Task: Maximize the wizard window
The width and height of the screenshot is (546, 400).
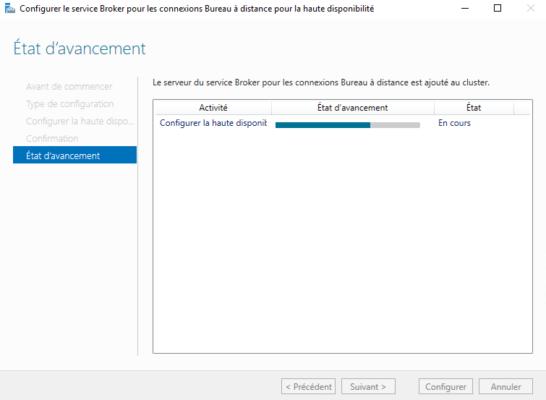Action: click(x=498, y=8)
